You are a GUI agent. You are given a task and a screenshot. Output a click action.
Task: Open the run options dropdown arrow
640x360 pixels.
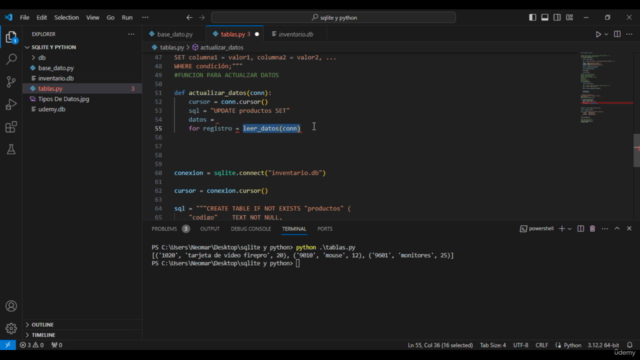[606, 34]
